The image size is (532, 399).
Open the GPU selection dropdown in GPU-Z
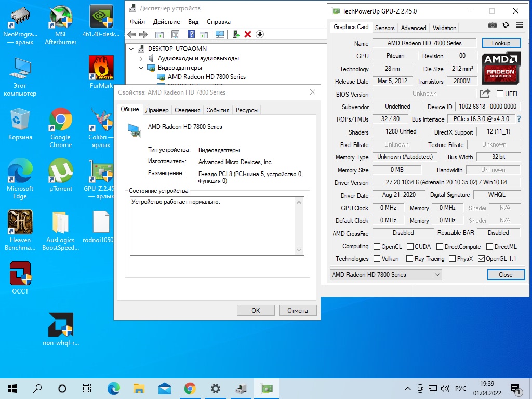386,274
